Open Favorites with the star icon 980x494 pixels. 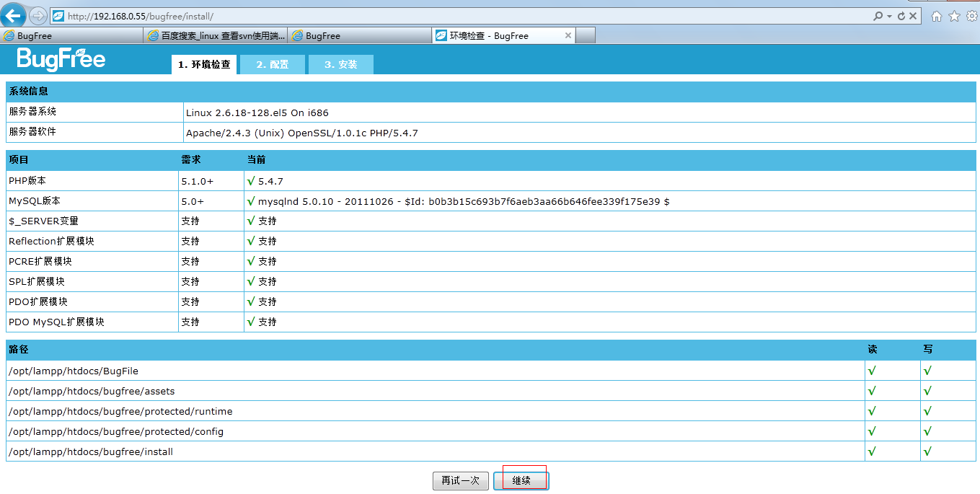954,16
